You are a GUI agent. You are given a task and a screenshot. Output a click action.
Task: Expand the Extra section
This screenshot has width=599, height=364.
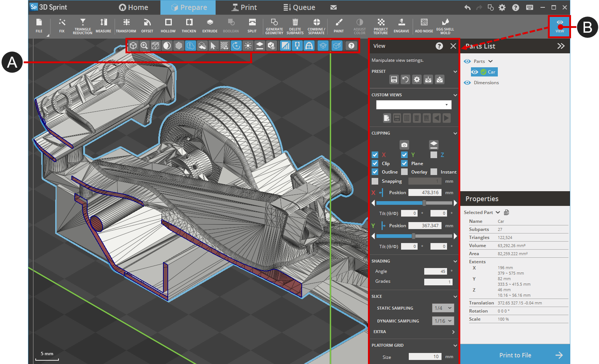pos(453,332)
